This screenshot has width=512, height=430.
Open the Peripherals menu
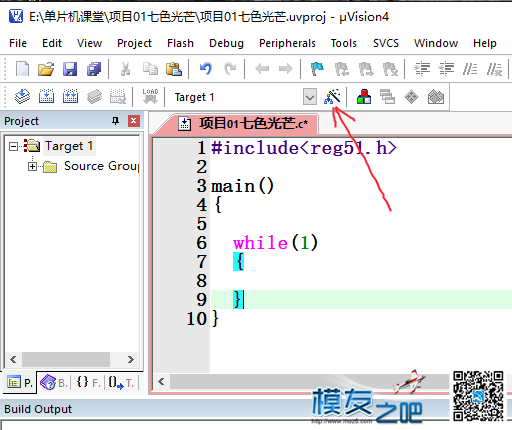[287, 43]
